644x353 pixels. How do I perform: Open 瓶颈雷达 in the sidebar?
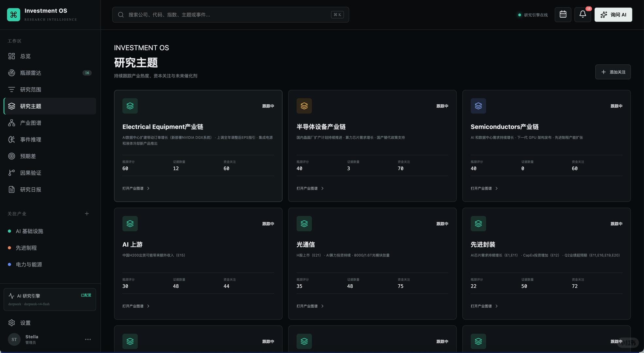(50, 73)
